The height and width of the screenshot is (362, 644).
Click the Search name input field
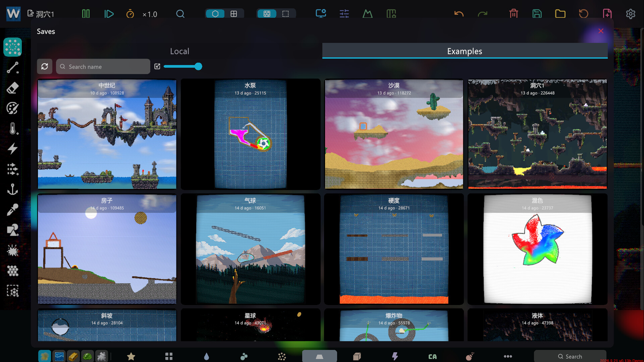coord(103,66)
